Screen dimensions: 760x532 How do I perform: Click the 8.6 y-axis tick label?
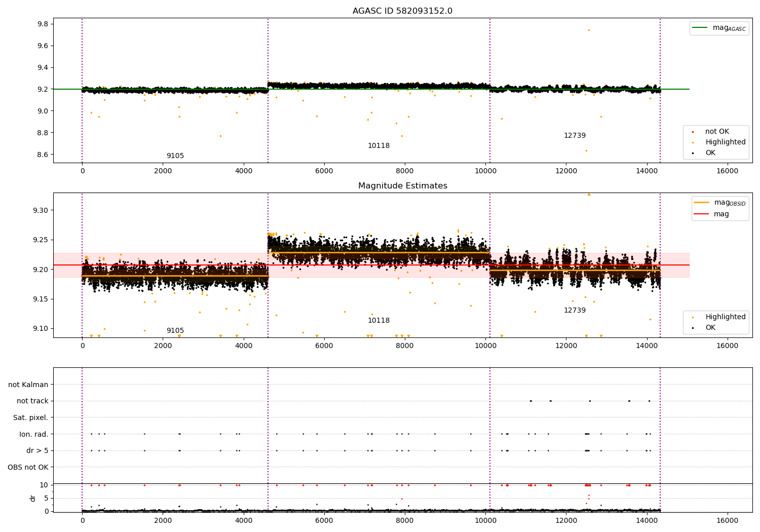(x=43, y=155)
